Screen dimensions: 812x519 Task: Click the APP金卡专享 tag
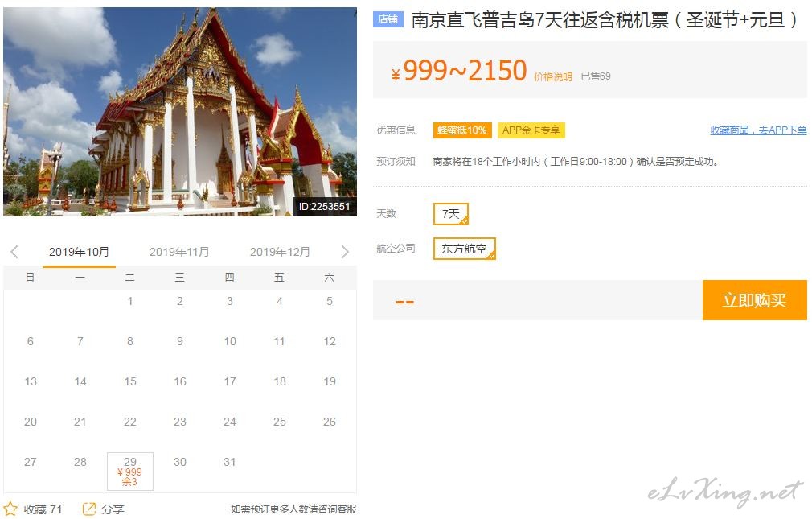pyautogui.click(x=531, y=130)
